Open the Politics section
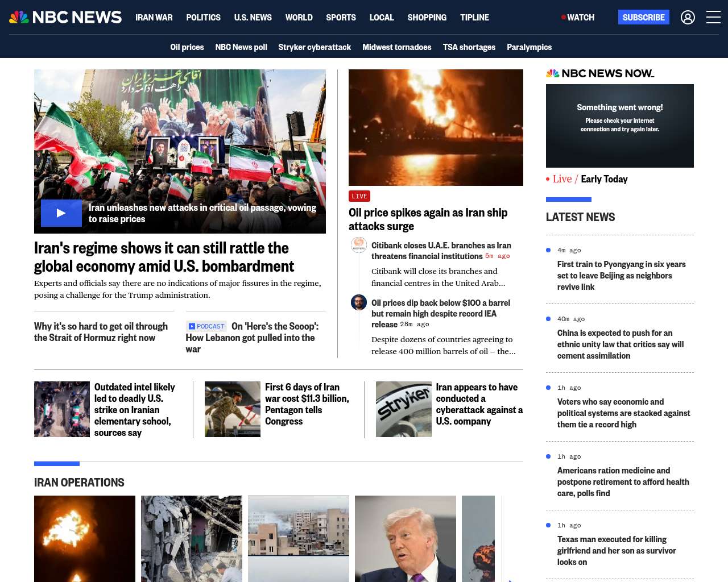728x582 pixels. [204, 18]
